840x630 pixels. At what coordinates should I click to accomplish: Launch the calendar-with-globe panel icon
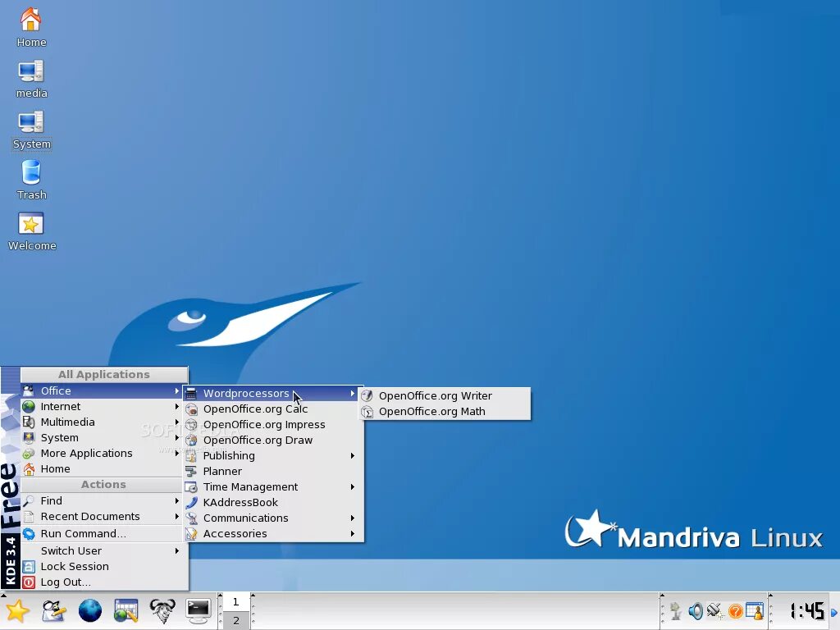pyautogui.click(x=126, y=610)
